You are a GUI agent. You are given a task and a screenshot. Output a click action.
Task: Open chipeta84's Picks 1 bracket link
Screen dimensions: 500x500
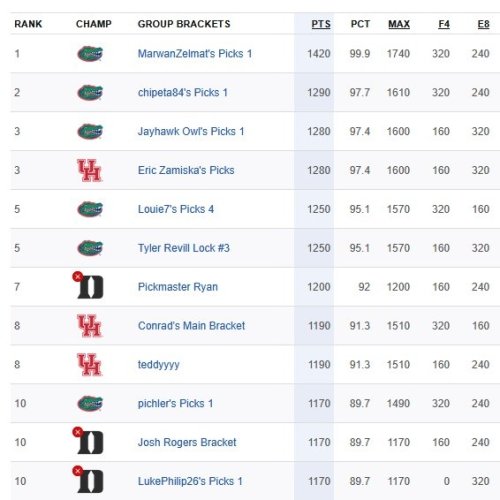(183, 92)
